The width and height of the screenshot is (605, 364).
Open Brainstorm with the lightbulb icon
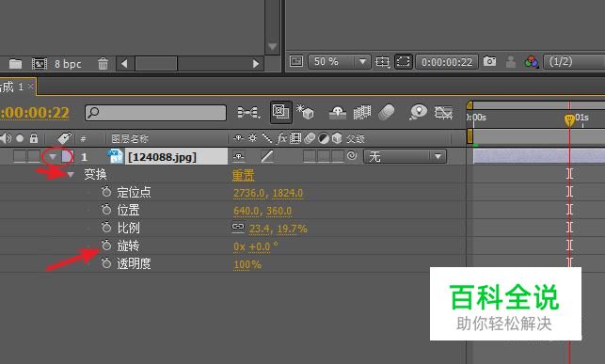(x=419, y=112)
